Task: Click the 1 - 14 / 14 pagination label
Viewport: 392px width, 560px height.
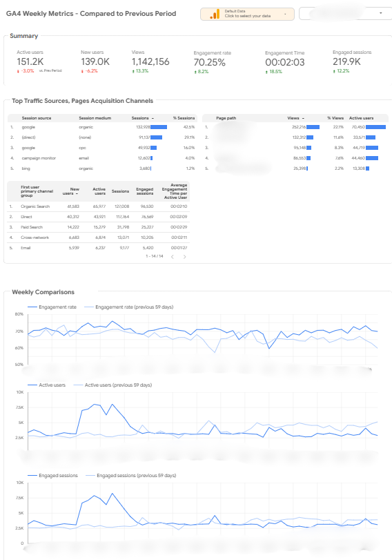Action: coord(154,256)
